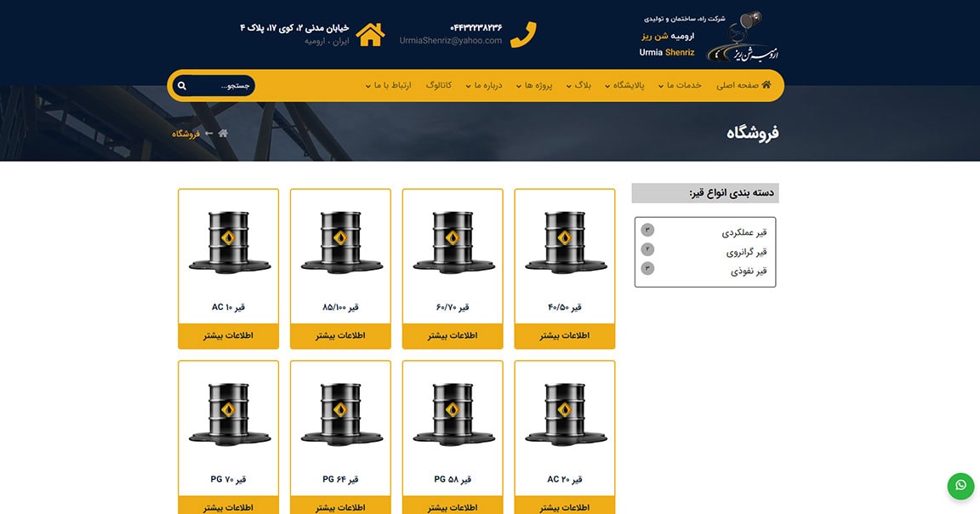Click the breadcrumb home icon
Image resolution: width=980 pixels, height=514 pixels.
[x=223, y=134]
